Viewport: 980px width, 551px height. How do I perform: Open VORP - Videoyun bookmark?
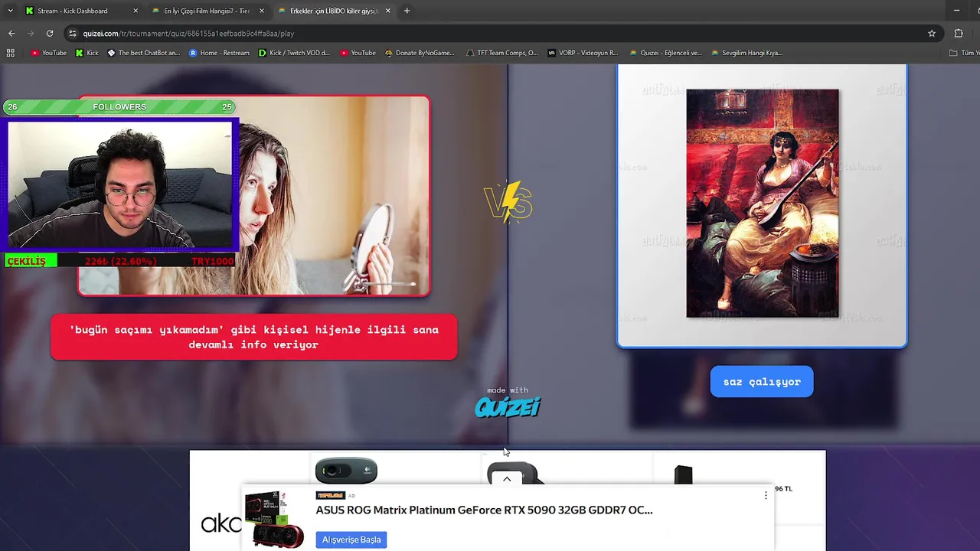coord(583,53)
